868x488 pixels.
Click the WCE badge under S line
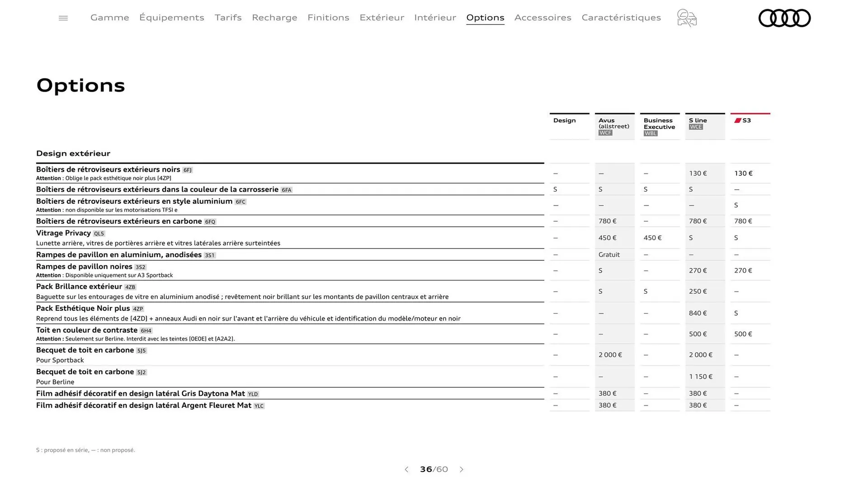coord(696,127)
